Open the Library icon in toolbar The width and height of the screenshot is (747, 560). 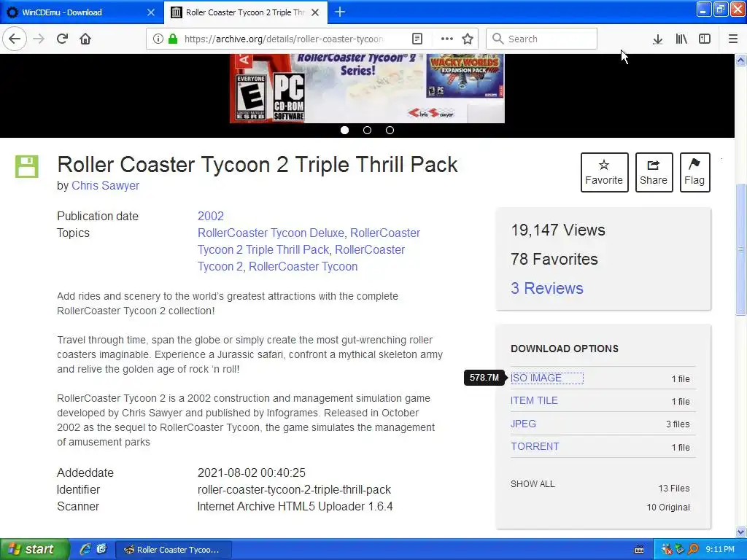click(681, 39)
